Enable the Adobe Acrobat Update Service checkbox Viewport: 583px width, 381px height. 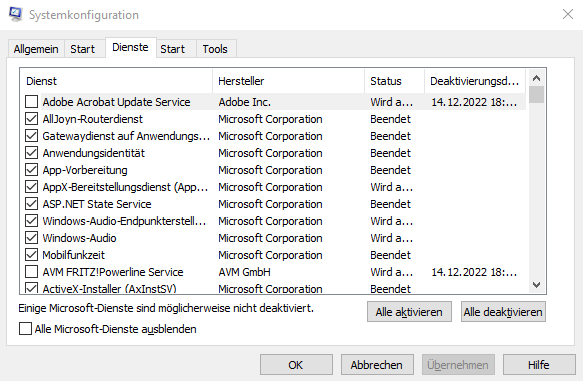(32, 101)
